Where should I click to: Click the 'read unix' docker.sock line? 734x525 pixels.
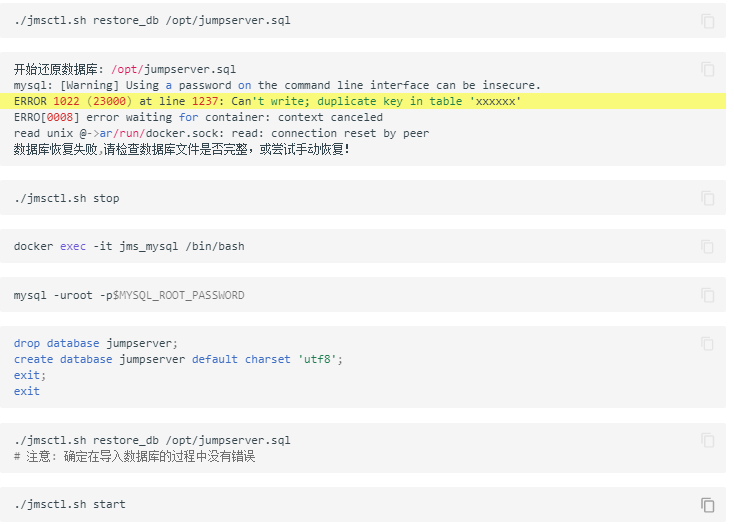tap(221, 133)
